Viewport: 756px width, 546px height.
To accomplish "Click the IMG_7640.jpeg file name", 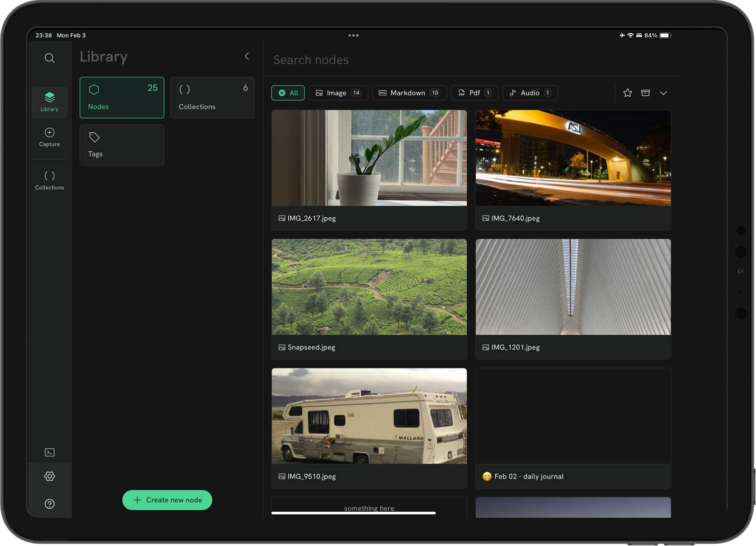I will coord(516,218).
